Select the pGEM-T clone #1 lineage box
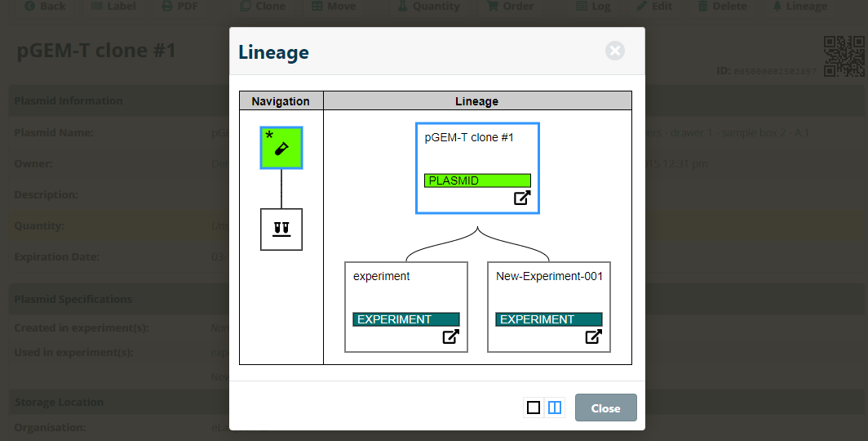Screen dimensions: 868x441 (x=477, y=168)
